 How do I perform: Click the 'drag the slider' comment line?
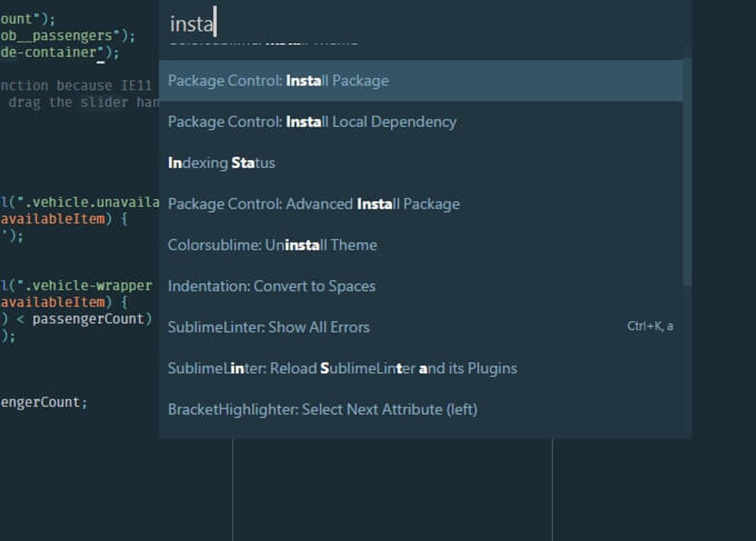tap(83, 102)
